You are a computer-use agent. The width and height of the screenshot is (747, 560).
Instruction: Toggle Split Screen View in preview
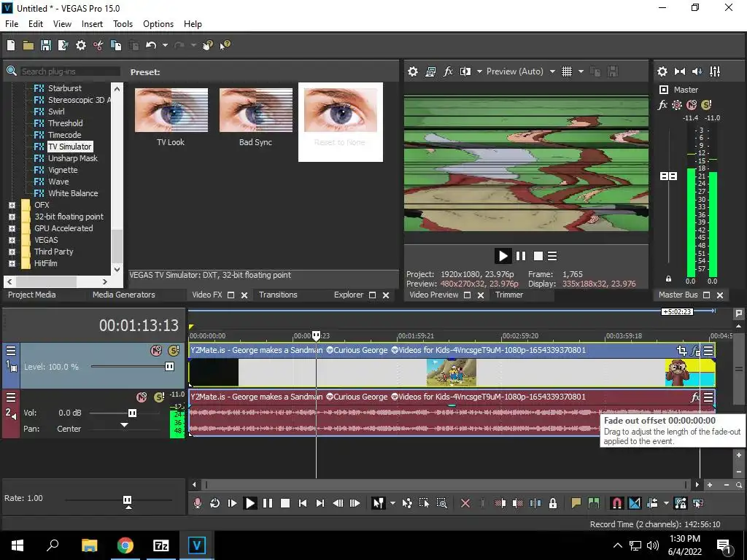[x=465, y=71]
